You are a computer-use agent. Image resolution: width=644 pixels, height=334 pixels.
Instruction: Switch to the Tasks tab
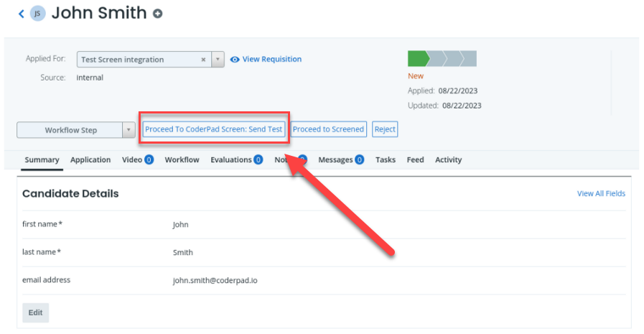click(x=386, y=159)
